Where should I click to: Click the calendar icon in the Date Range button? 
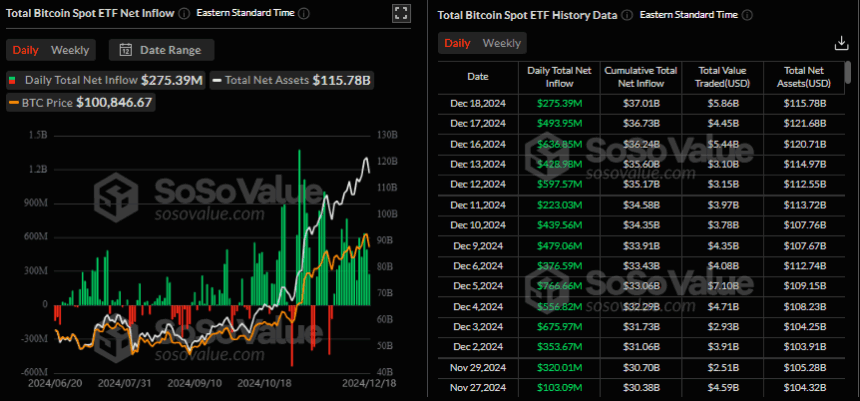point(126,50)
